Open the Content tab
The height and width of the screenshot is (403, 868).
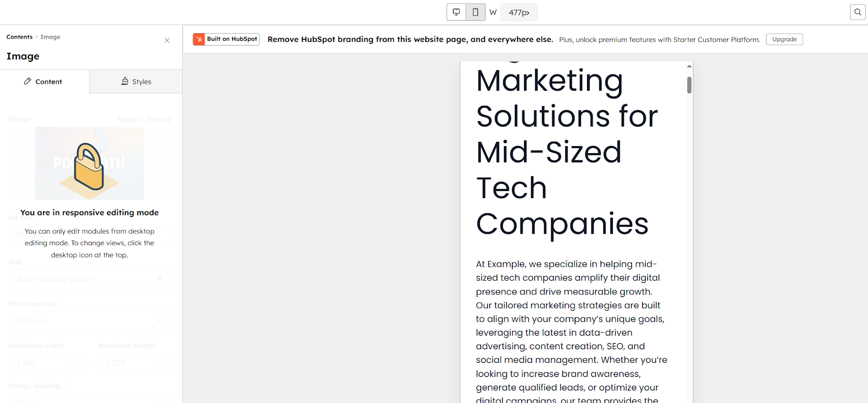(44, 81)
